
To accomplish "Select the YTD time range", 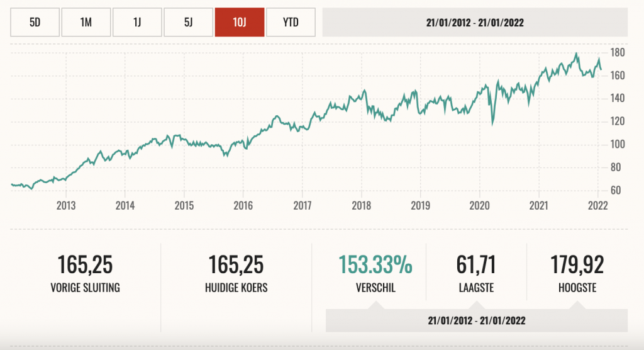I will point(290,23).
